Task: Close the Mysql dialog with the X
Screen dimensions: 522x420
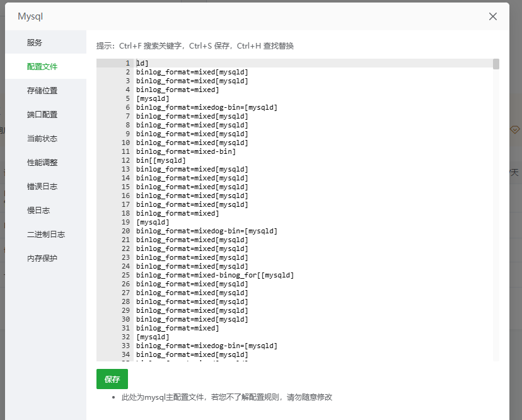Action: (x=493, y=16)
